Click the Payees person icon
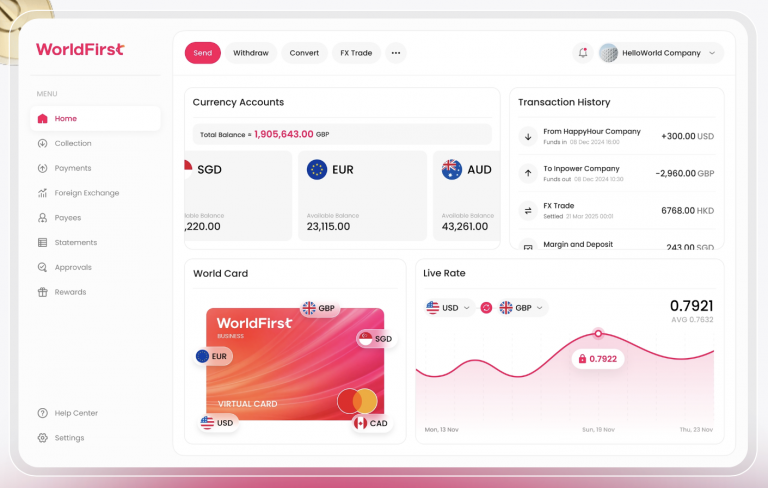This screenshot has height=488, width=768. (43, 218)
